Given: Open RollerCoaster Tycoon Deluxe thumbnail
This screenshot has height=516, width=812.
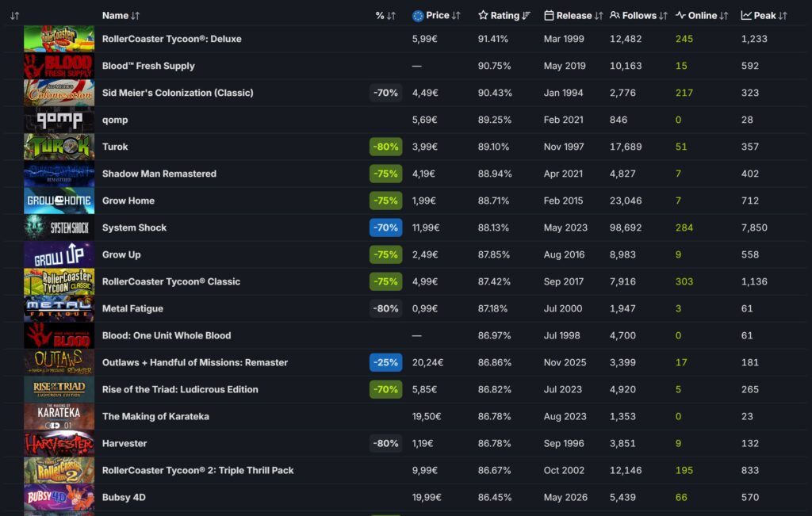Looking at the screenshot, I should click(x=59, y=39).
